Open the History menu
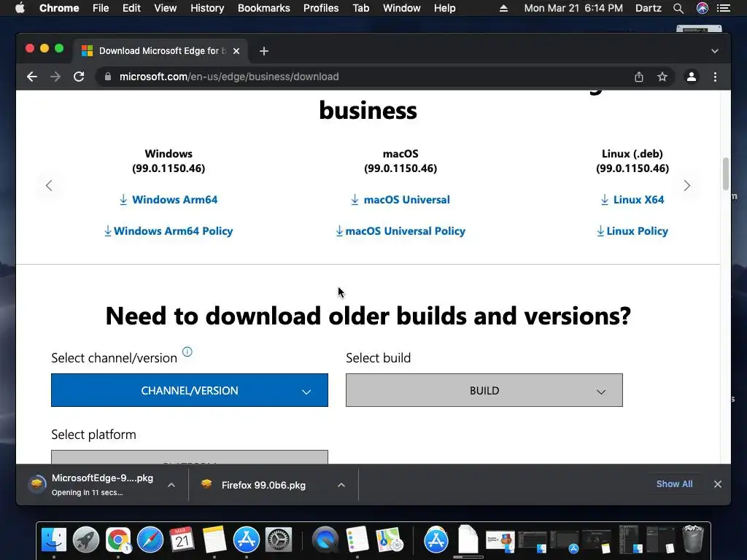747x560 pixels. click(x=207, y=8)
